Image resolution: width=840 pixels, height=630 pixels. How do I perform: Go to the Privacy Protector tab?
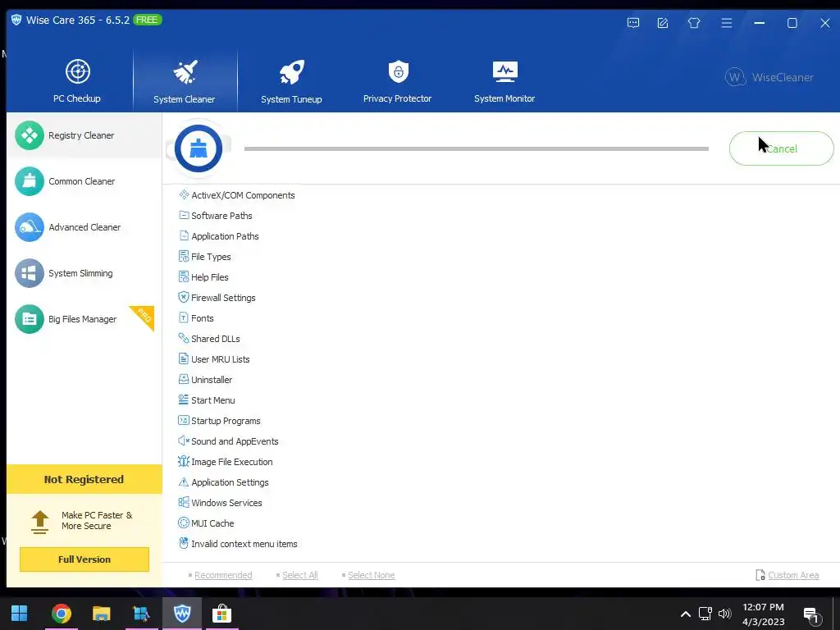coord(398,80)
